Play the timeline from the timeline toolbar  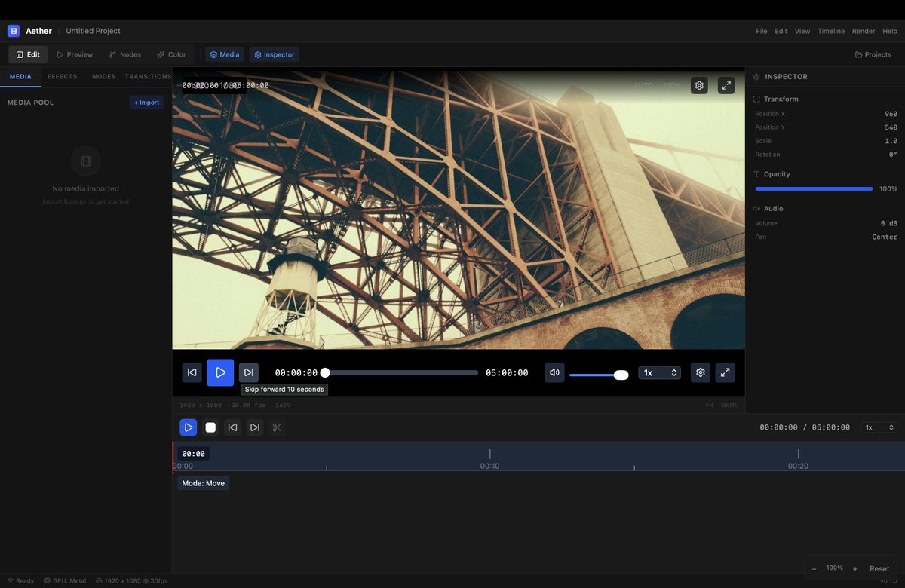click(x=189, y=427)
